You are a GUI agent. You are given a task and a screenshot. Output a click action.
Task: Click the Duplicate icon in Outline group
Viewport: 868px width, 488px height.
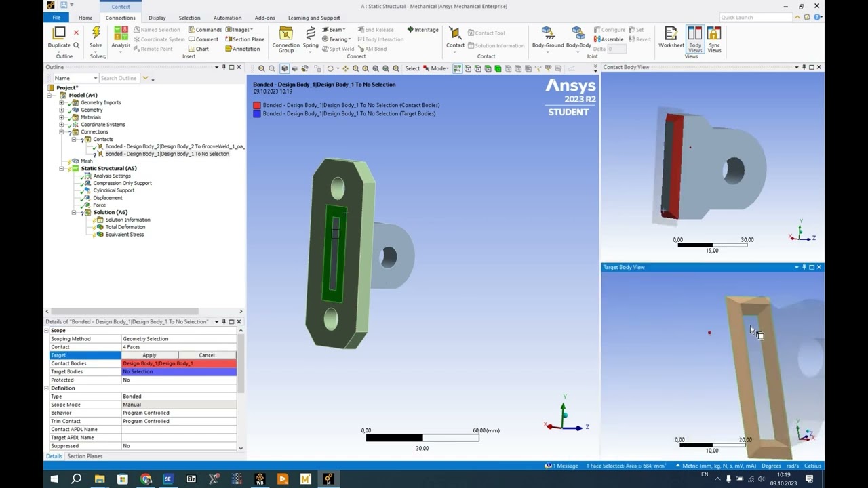(x=59, y=33)
